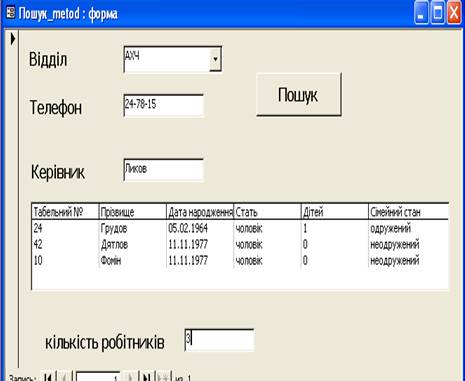Click the Табельний № column header

(x=65, y=212)
